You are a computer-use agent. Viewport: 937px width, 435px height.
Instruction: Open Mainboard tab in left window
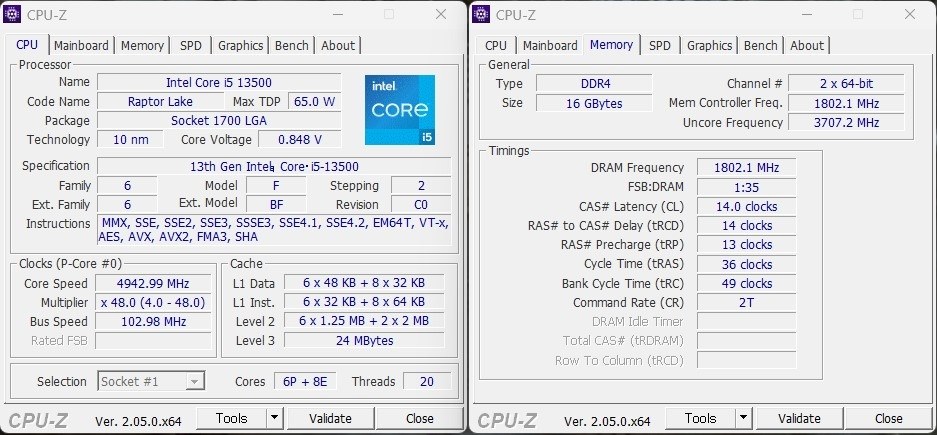(x=81, y=45)
